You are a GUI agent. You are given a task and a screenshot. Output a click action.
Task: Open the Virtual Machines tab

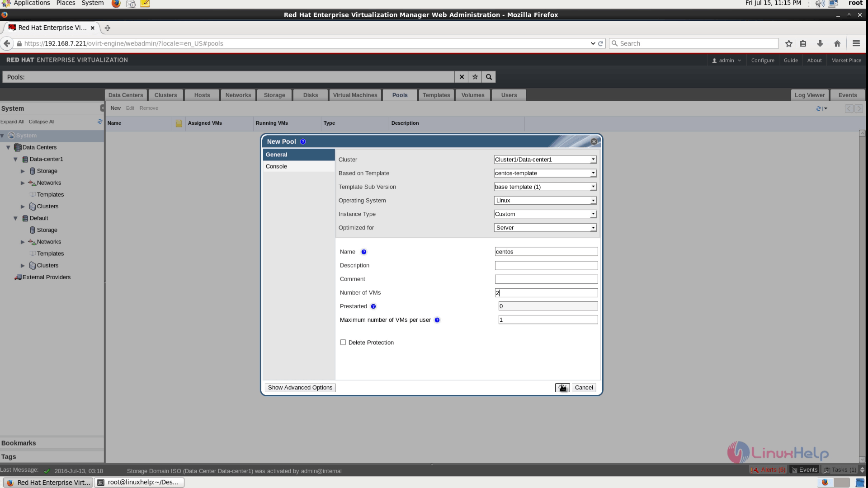[x=355, y=95]
